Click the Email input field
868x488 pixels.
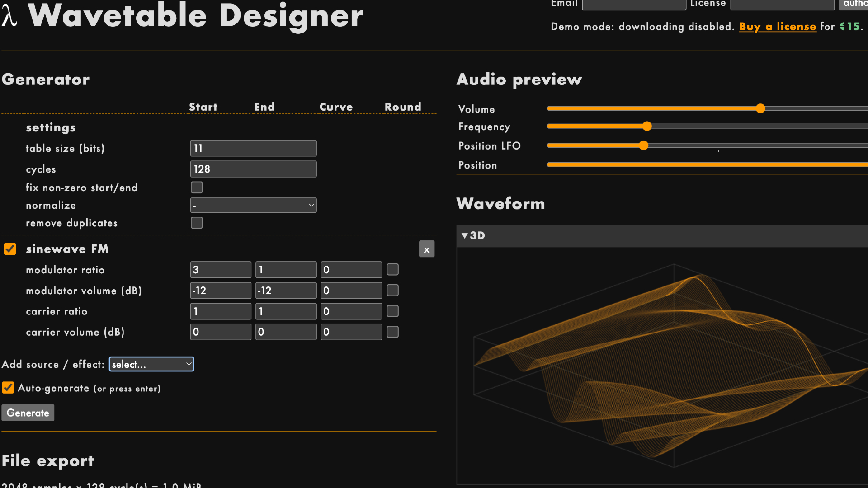pos(634,4)
